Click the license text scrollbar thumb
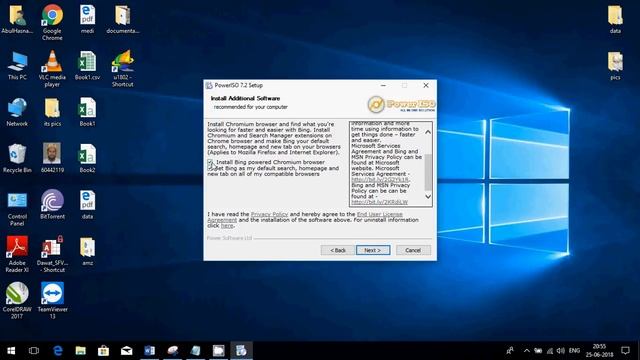This screenshot has height=360, width=640. pos(428,172)
